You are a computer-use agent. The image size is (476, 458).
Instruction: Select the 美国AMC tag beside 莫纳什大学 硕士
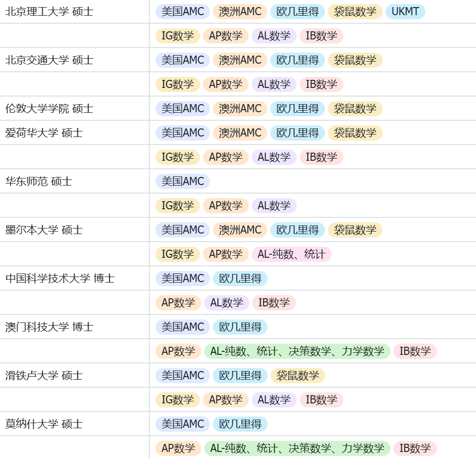coord(182,424)
